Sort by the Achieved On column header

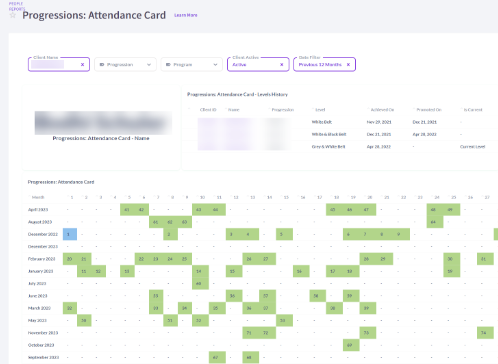pos(382,110)
